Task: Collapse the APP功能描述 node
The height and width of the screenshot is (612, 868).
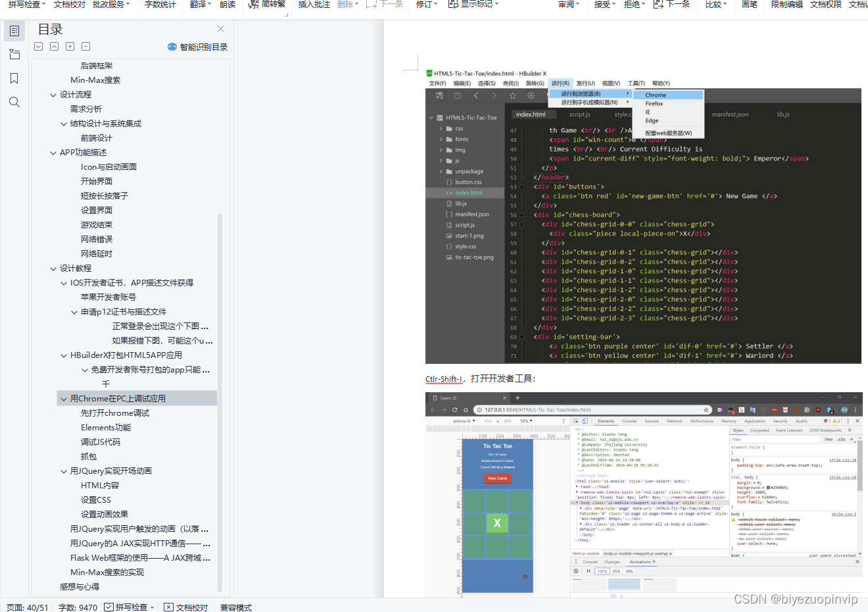Action: [53, 153]
